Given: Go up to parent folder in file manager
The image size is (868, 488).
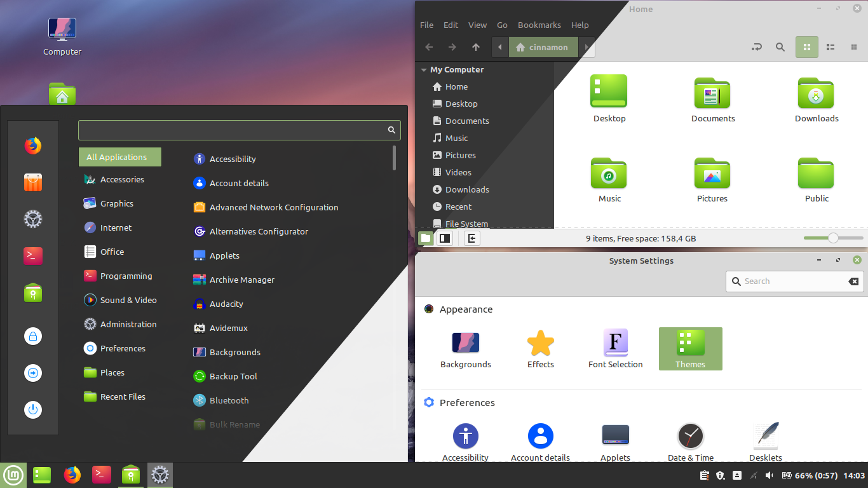Looking at the screenshot, I should [x=476, y=47].
